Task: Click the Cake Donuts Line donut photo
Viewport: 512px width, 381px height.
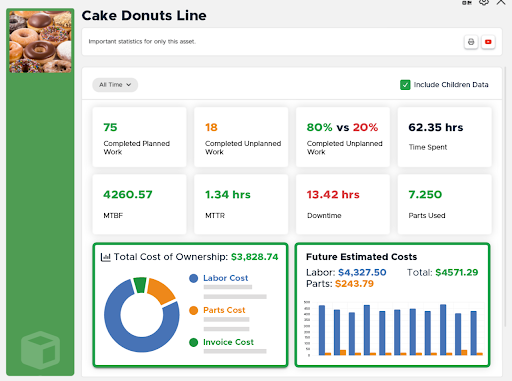Action: click(x=40, y=42)
